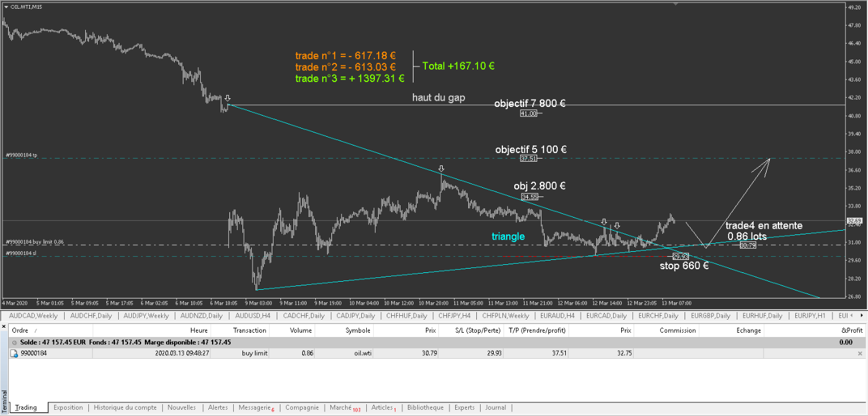Select the #99000184 tp line label on chart
The width and height of the screenshot is (868, 416).
(x=21, y=155)
